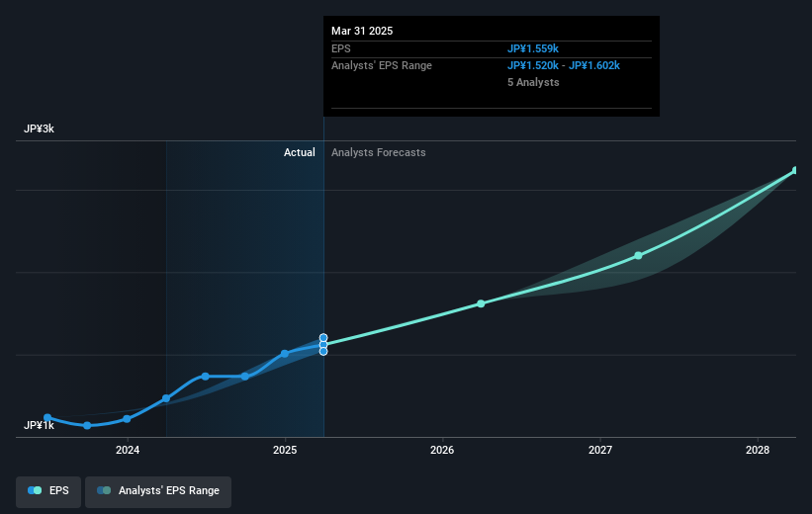Image resolution: width=812 pixels, height=514 pixels.
Task: Click the 5 Analysts text in tooltip
Action: [533, 82]
